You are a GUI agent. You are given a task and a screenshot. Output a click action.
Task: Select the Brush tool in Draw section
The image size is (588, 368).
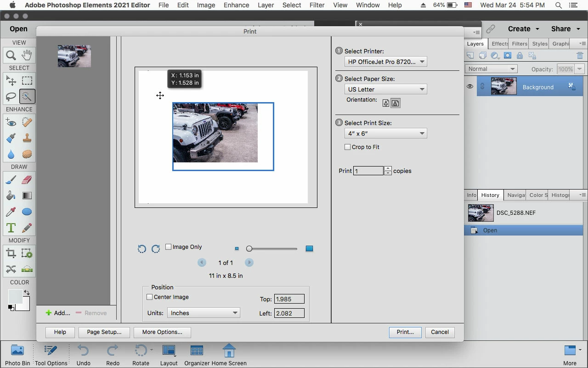[x=11, y=180]
